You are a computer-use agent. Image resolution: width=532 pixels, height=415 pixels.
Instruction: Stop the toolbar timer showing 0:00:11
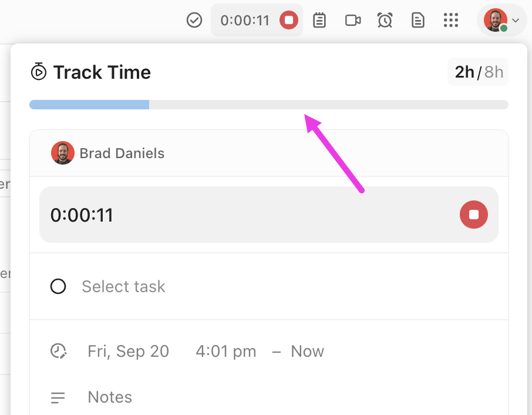(288, 19)
